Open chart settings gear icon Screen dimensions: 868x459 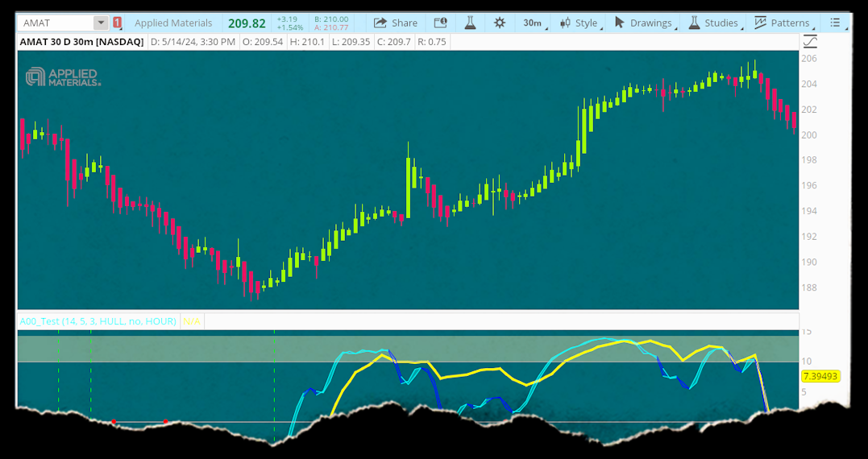[500, 23]
